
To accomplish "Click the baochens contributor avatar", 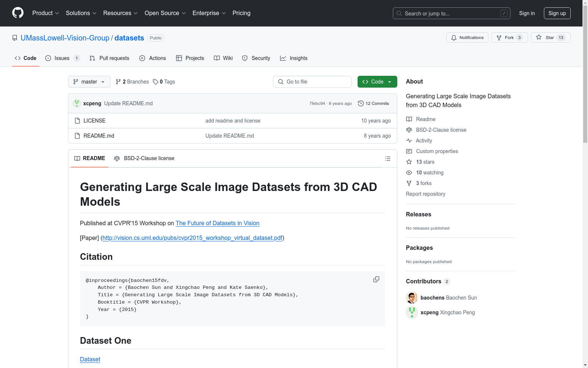I will tap(412, 298).
